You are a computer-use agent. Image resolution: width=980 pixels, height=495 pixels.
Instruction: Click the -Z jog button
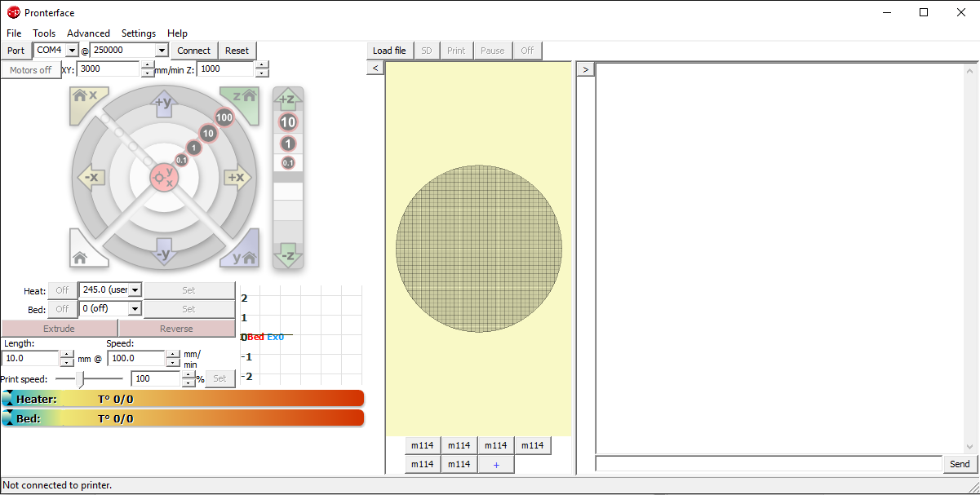[x=288, y=254]
